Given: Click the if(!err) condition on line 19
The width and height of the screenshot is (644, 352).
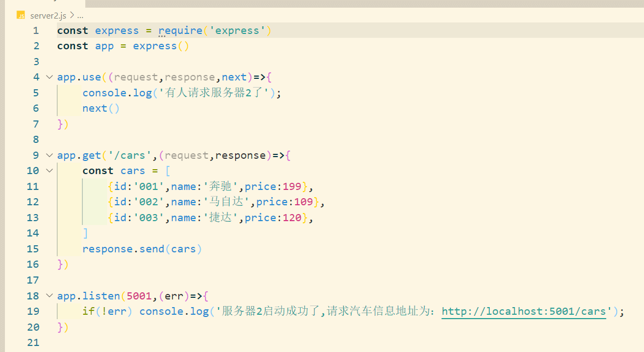Looking at the screenshot, I should coord(107,311).
